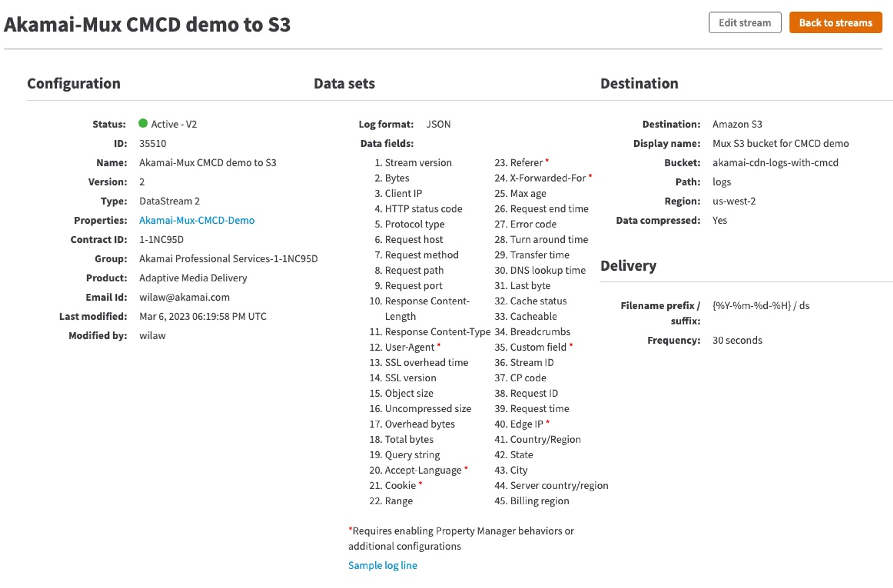The image size is (893, 588).
Task: Select the Data sets section heading
Action: pos(344,83)
